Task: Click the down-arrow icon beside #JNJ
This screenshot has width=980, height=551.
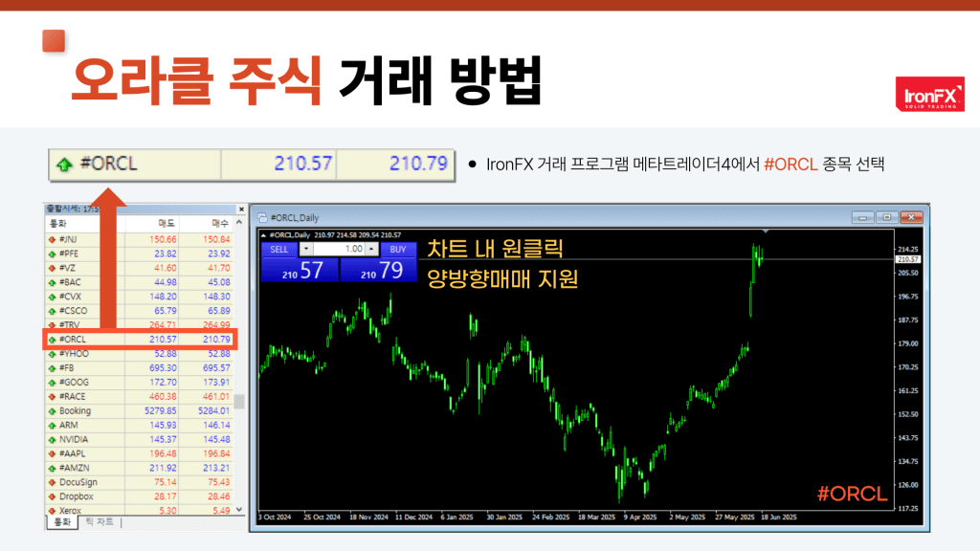Action: click(x=53, y=240)
